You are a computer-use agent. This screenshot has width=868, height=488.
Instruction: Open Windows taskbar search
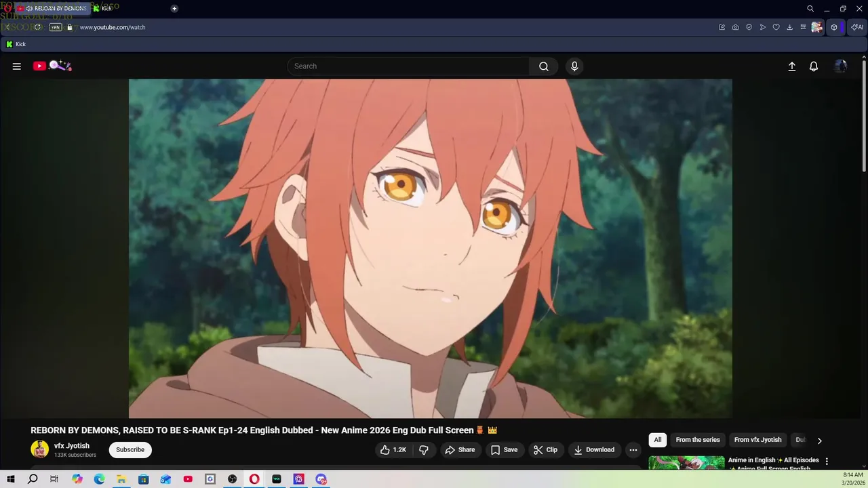(33, 479)
